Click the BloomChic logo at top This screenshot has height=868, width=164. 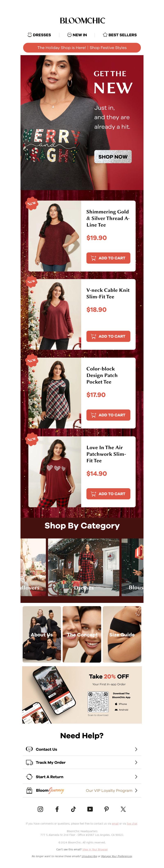tap(82, 21)
